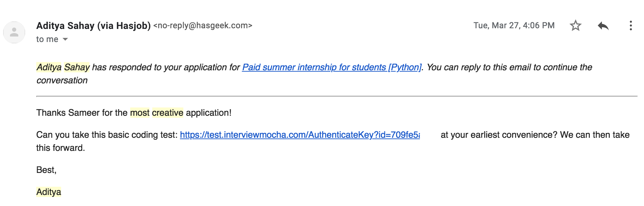Open the Paid summer internship for students link
Viewport: 644px width, 206px height.
click(x=331, y=67)
